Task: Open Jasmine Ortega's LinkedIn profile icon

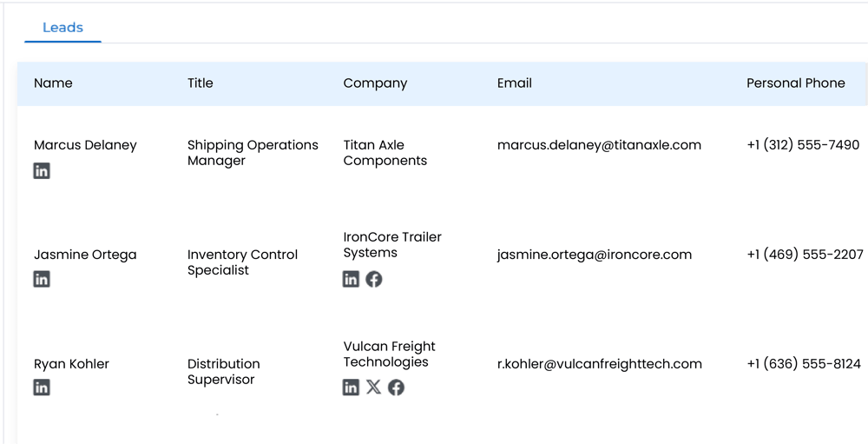Action: point(42,279)
